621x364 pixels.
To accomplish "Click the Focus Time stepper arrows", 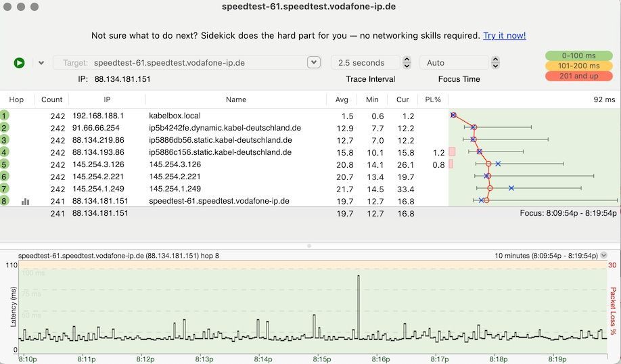I will (495, 62).
